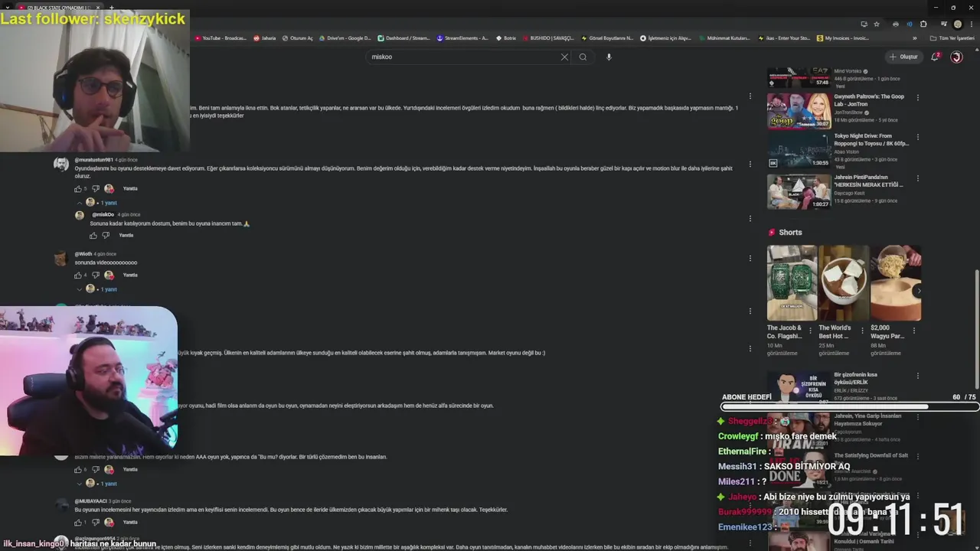Image resolution: width=980 pixels, height=551 pixels.
Task: Open options menu for Jahrein PintiPanda video
Action: pos(917,178)
